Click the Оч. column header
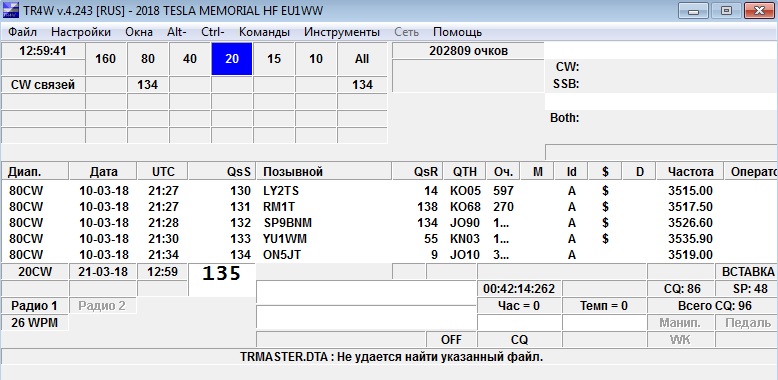This screenshot has width=778, height=380. [x=503, y=172]
